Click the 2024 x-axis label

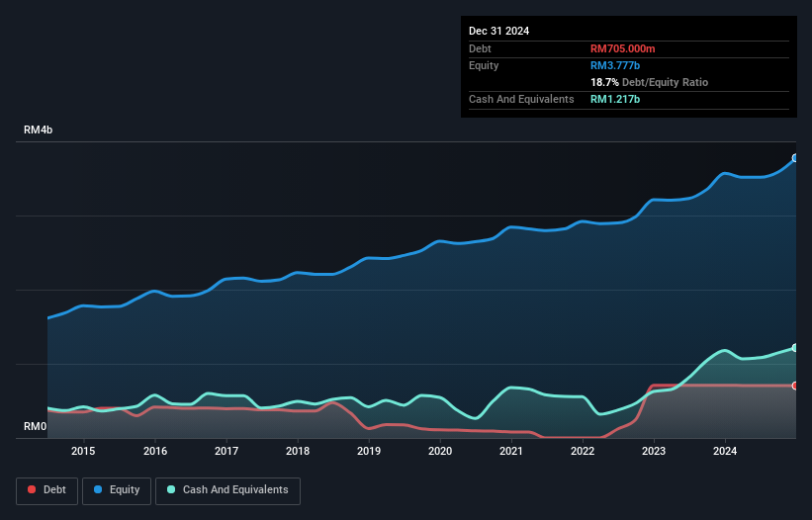[x=725, y=451]
